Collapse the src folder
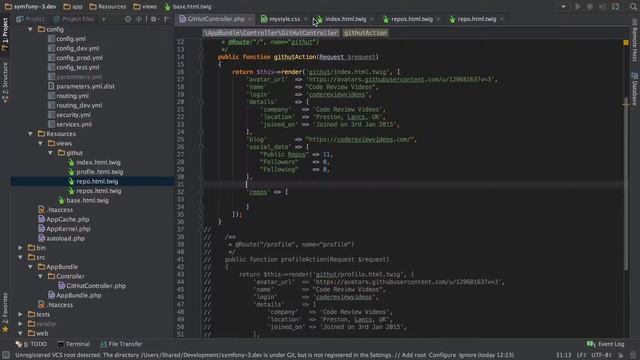Screen dimensions: 640x360 [20, 257]
